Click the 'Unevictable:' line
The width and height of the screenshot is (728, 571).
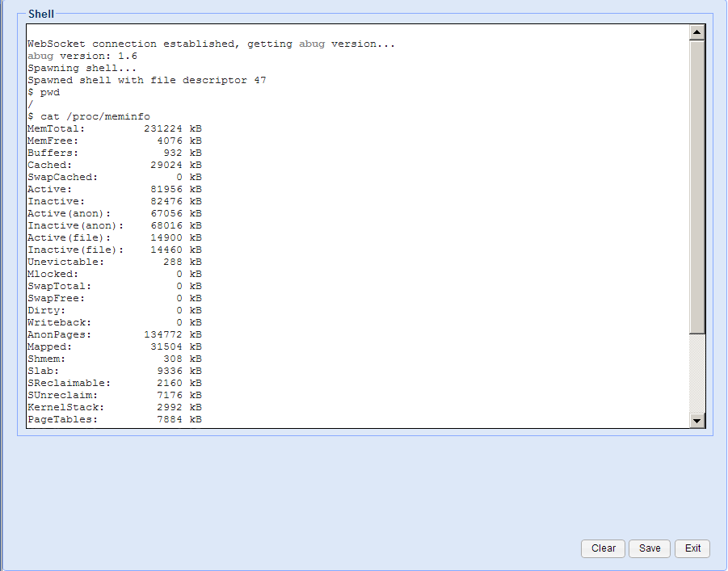click(115, 262)
